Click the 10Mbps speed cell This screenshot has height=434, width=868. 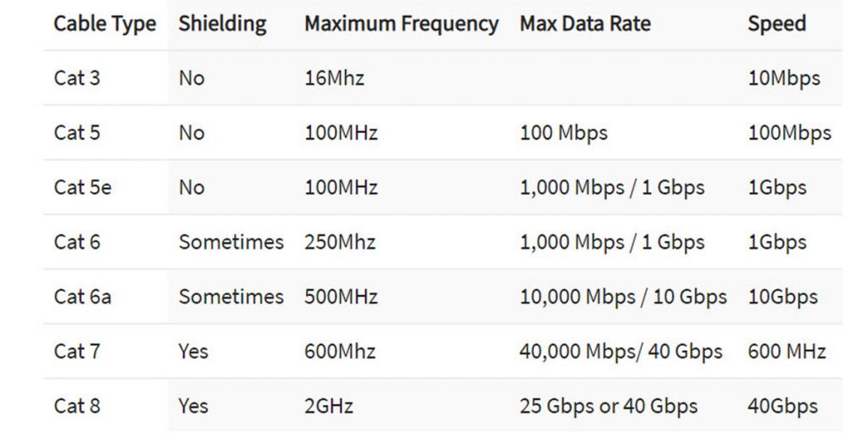coord(784,78)
